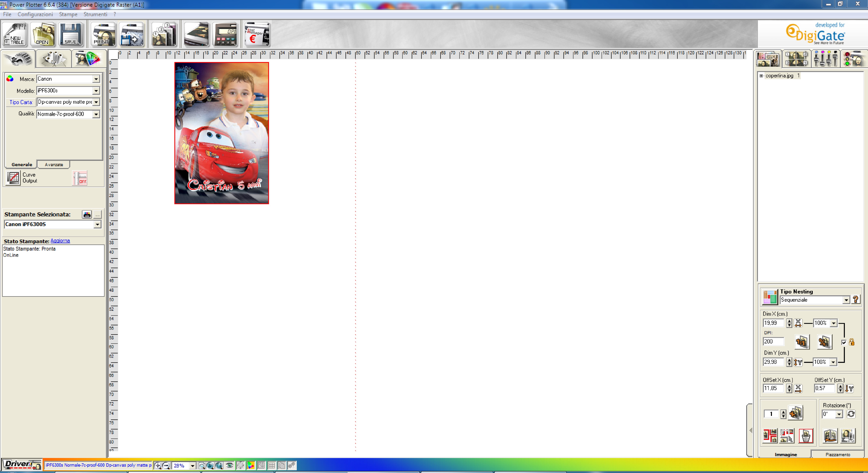This screenshot has height=473, width=868.
Task: Open the Configurazioni menu
Action: coord(35,14)
